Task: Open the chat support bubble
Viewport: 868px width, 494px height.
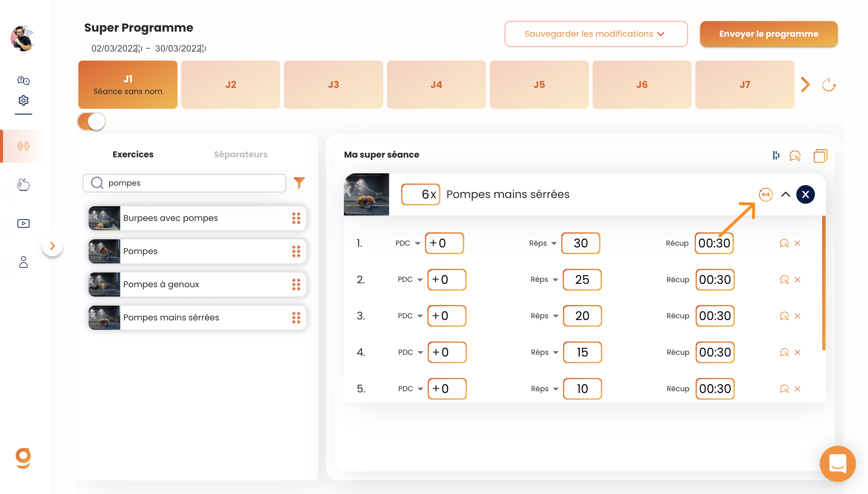Action: click(837, 463)
